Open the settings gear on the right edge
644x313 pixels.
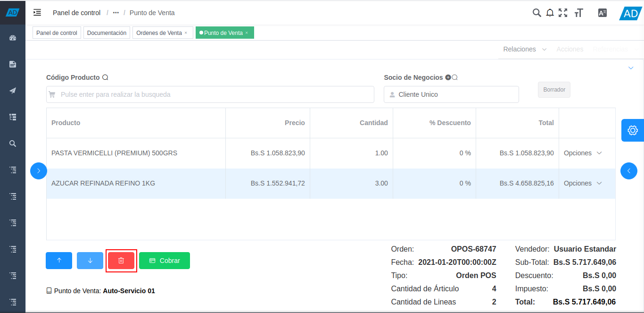[x=632, y=130]
